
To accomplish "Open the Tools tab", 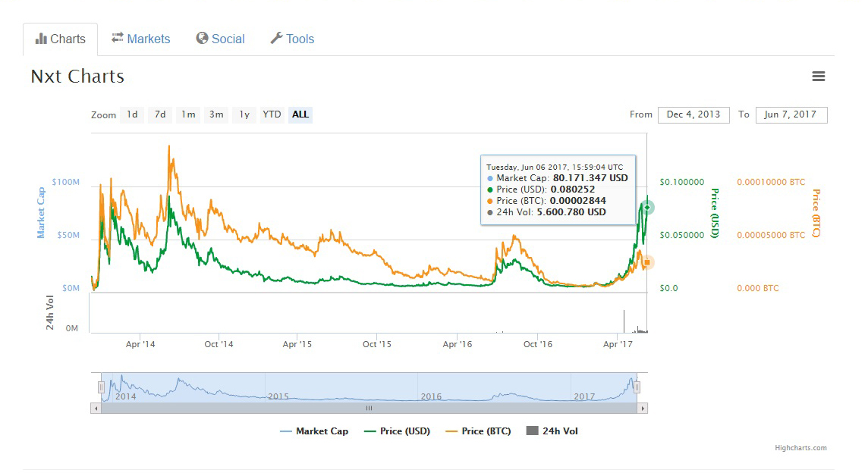I will 292,39.
